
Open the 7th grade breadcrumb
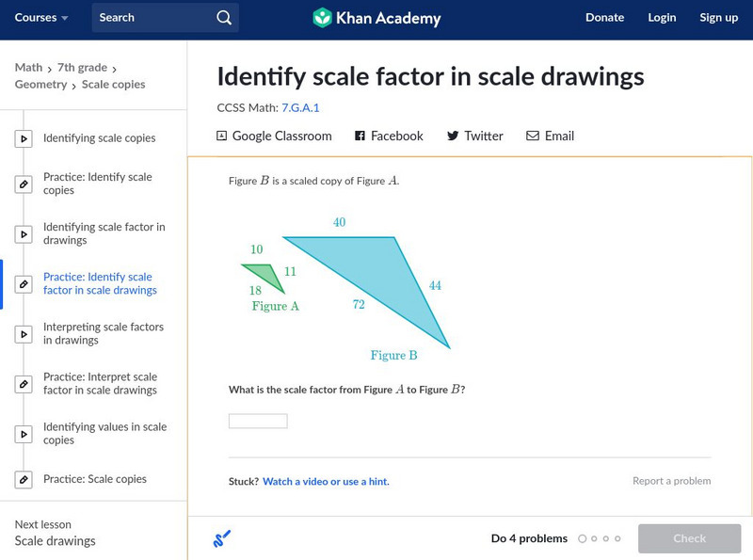(81, 68)
